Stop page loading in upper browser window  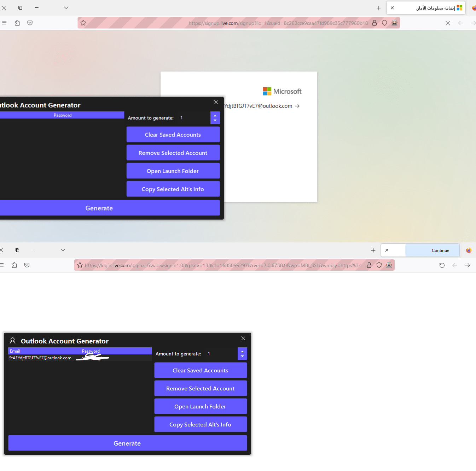tap(448, 23)
